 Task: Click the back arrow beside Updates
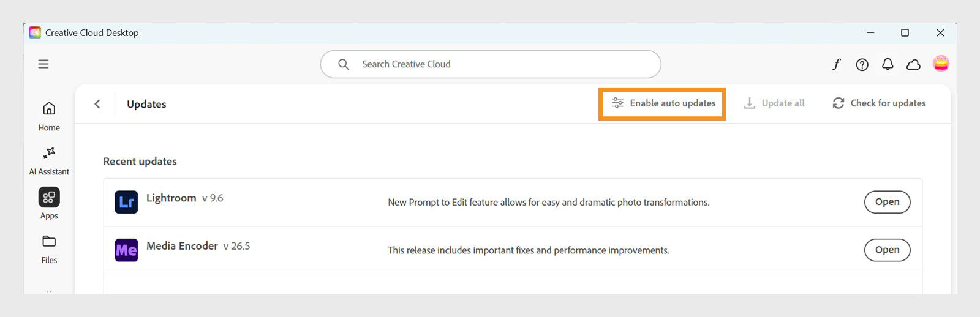pyautogui.click(x=97, y=104)
